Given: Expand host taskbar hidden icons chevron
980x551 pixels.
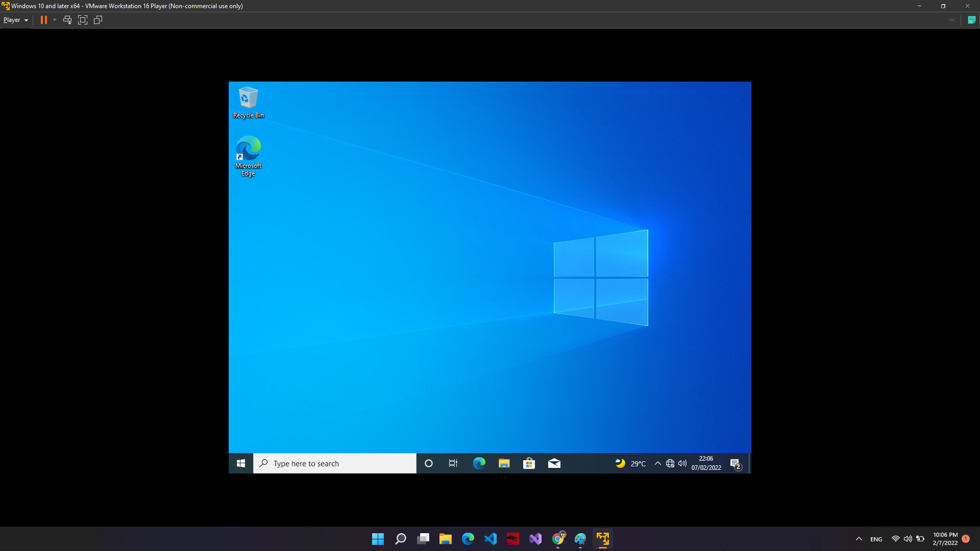Looking at the screenshot, I should point(858,539).
